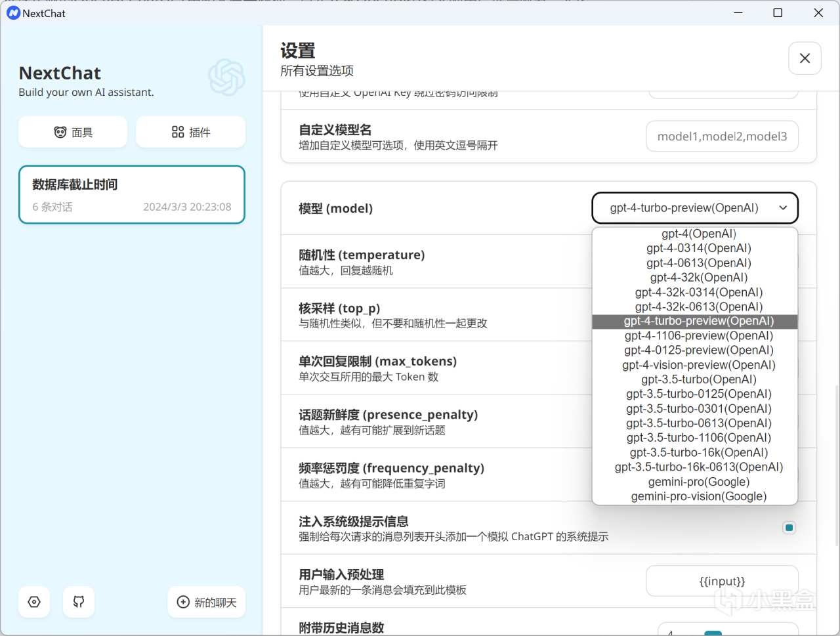Select gpt-4-0314(OpenAI) option
The height and width of the screenshot is (636, 840).
(695, 248)
